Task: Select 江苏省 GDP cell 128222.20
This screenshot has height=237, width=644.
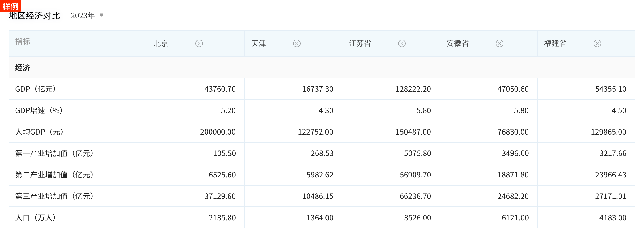Action: coord(413,89)
